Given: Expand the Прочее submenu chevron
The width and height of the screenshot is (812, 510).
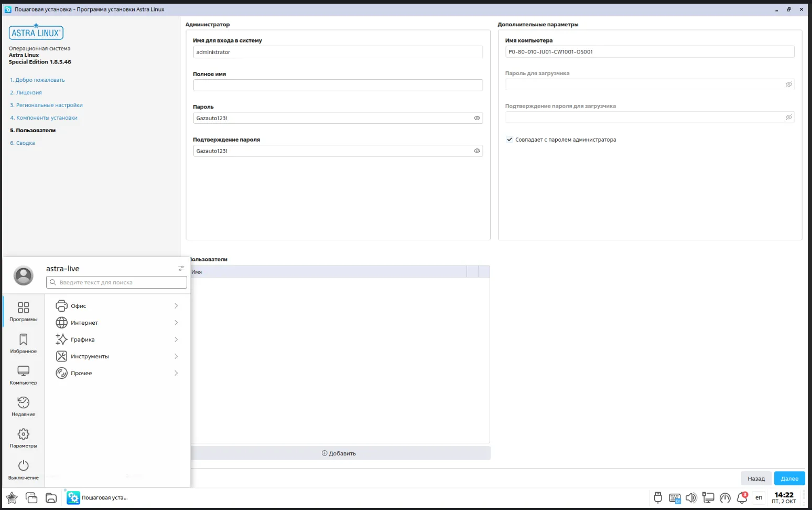Looking at the screenshot, I should point(176,373).
